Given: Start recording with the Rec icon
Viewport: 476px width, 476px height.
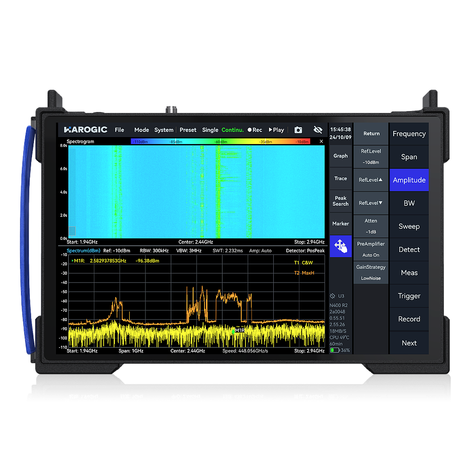Looking at the screenshot, I should click(255, 130).
